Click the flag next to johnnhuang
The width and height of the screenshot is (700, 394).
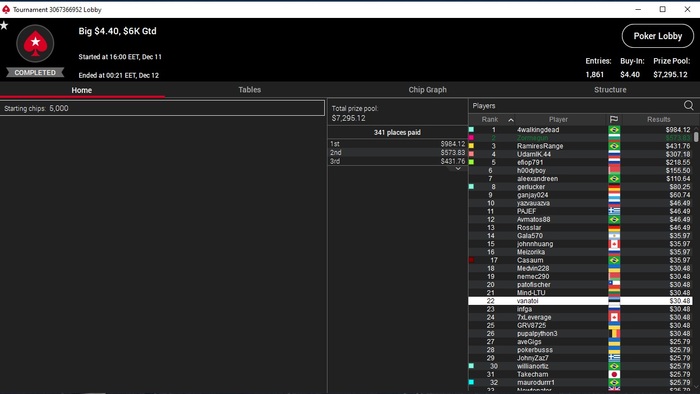614,244
